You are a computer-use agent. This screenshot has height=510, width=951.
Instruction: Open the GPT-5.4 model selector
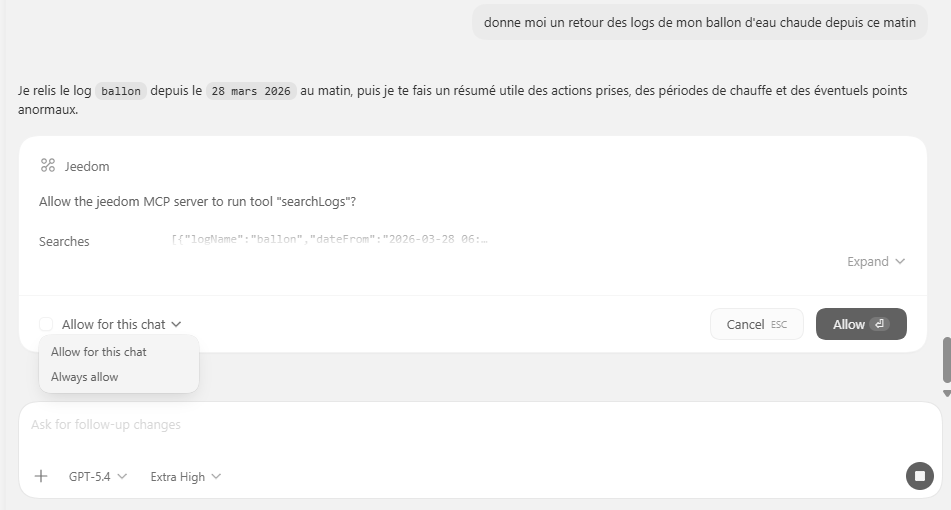coord(98,477)
